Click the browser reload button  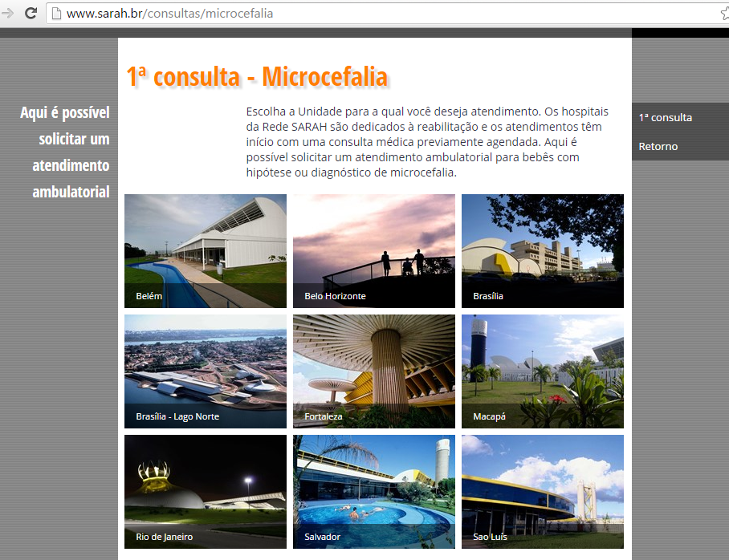[x=31, y=13]
